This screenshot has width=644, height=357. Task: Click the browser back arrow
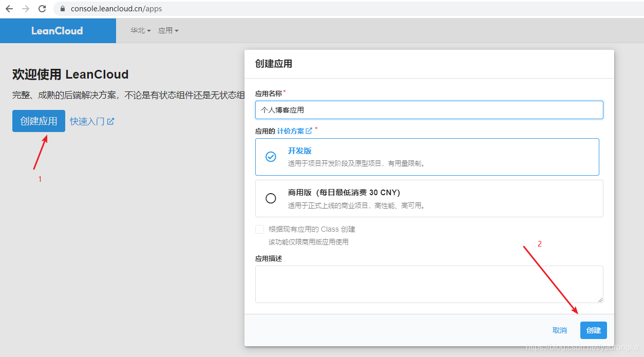pos(9,9)
